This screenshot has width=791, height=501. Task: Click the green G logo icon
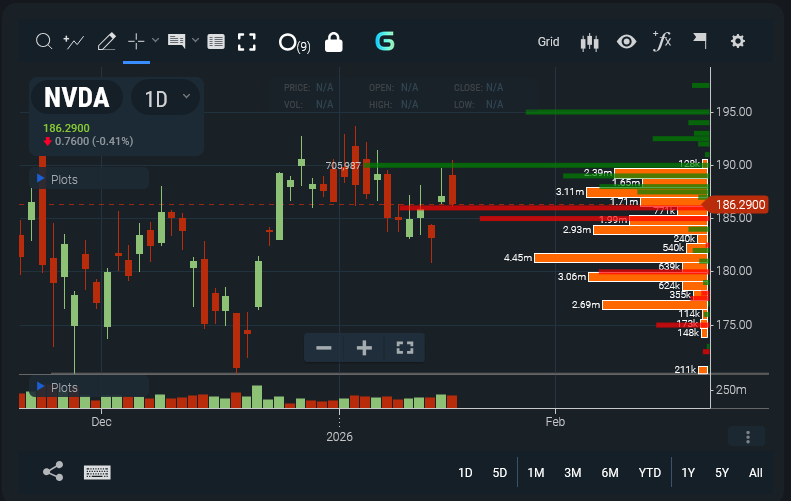click(385, 41)
